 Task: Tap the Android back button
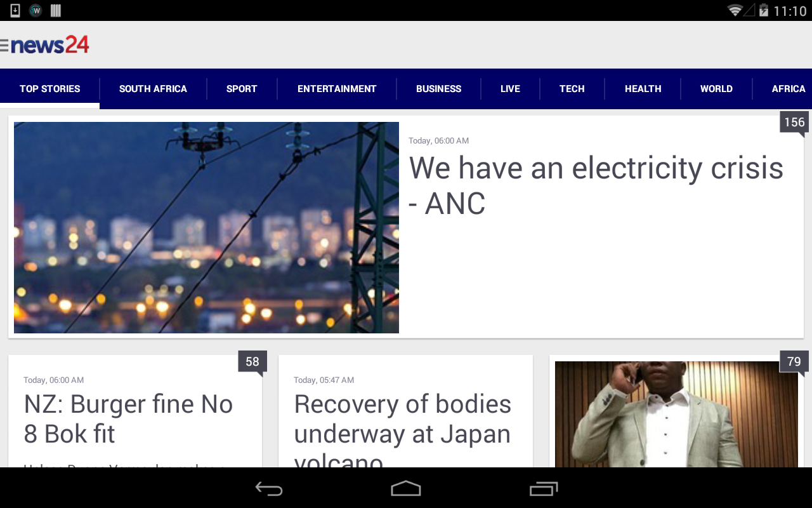[x=269, y=488]
